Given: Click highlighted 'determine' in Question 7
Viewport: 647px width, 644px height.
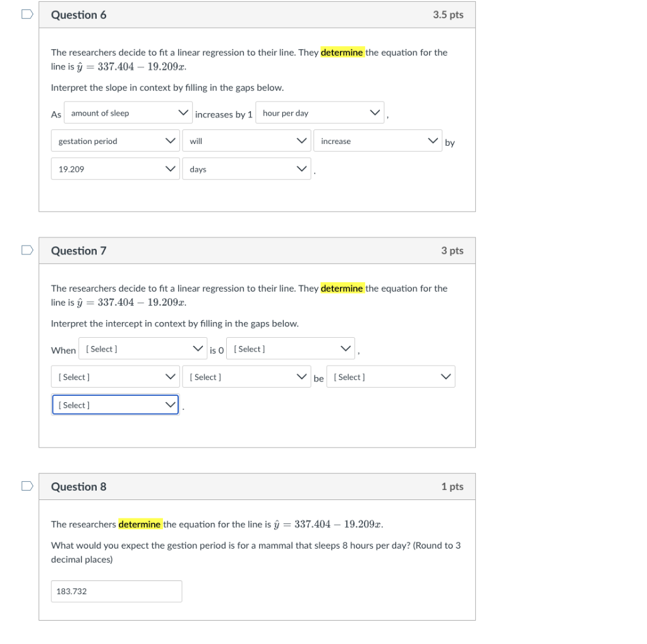Looking at the screenshot, I should tap(342, 288).
